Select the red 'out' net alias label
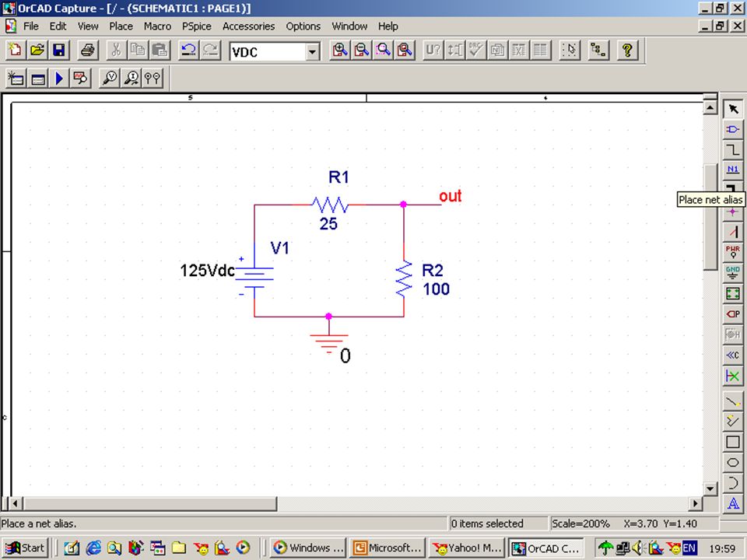Screen dimensions: 747x560 coord(451,196)
